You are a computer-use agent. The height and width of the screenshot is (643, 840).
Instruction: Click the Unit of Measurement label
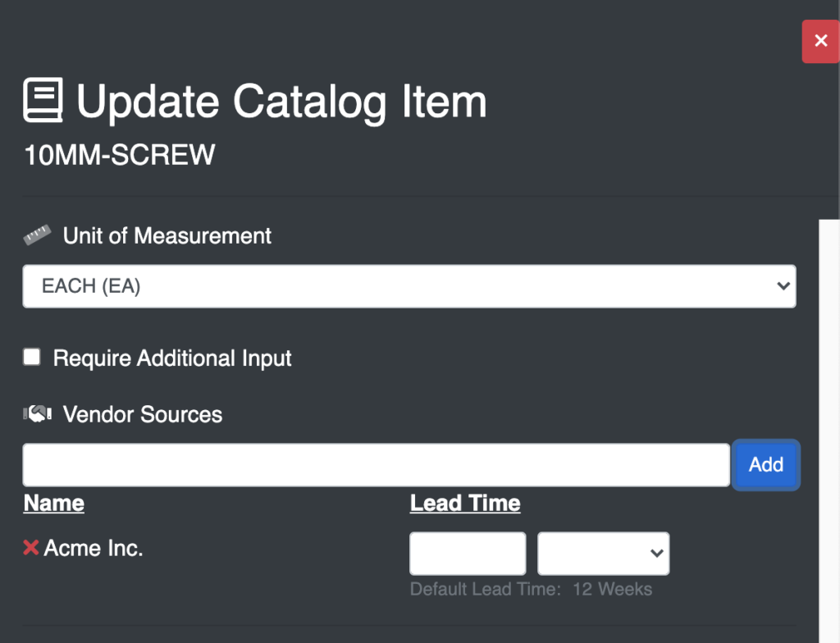click(167, 235)
